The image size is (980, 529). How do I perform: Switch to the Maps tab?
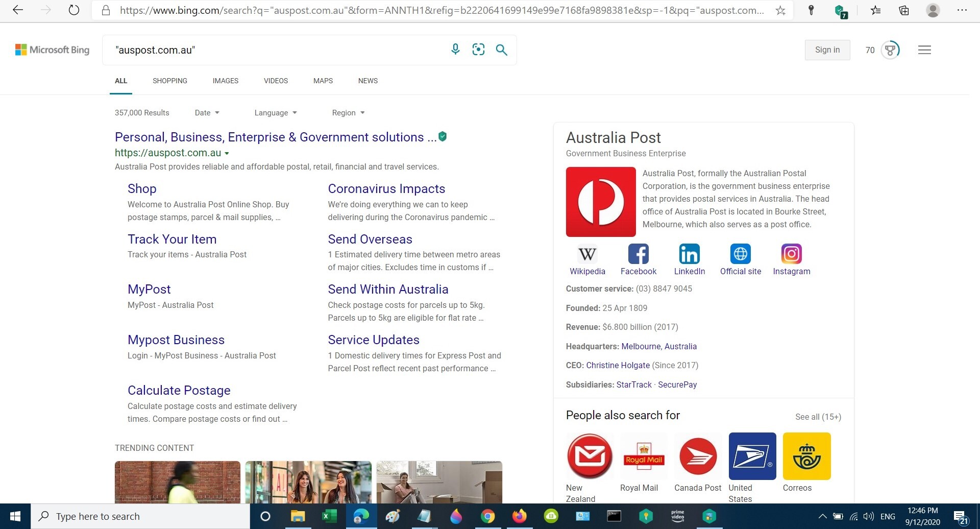(323, 81)
